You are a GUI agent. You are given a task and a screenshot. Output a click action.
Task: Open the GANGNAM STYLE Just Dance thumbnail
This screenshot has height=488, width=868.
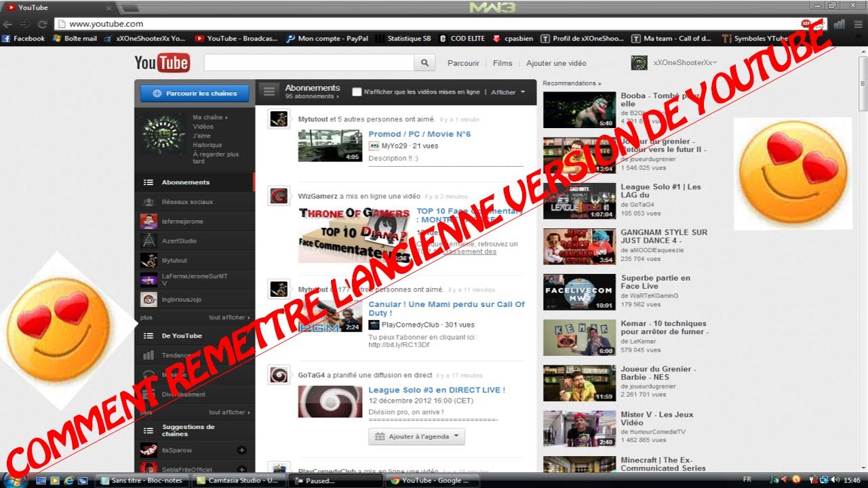point(579,247)
